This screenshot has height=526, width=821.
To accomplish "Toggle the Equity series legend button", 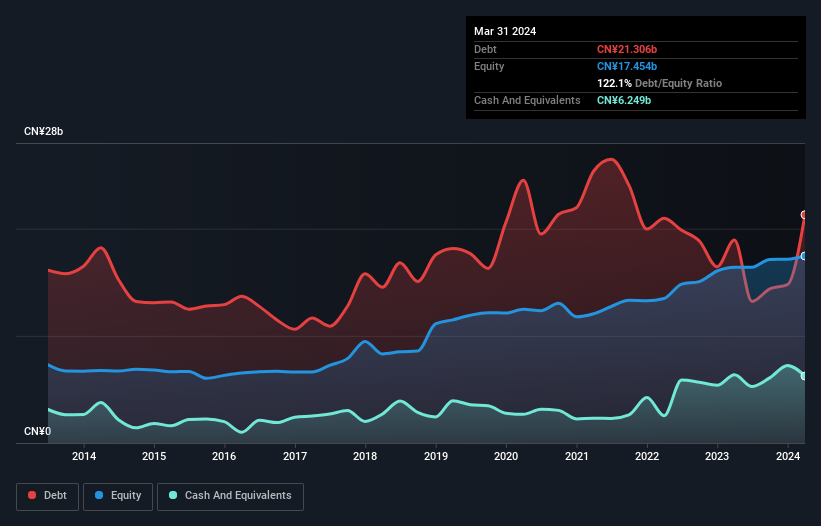I will pos(118,496).
